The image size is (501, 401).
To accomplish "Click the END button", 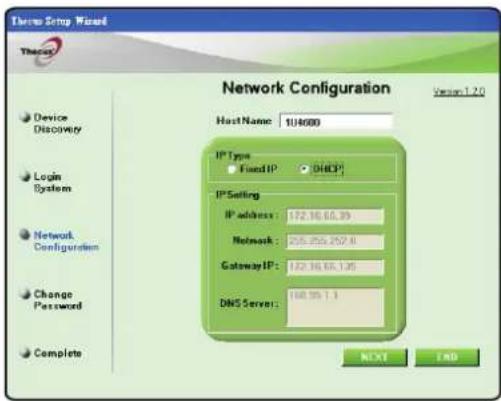I will click(x=447, y=357).
